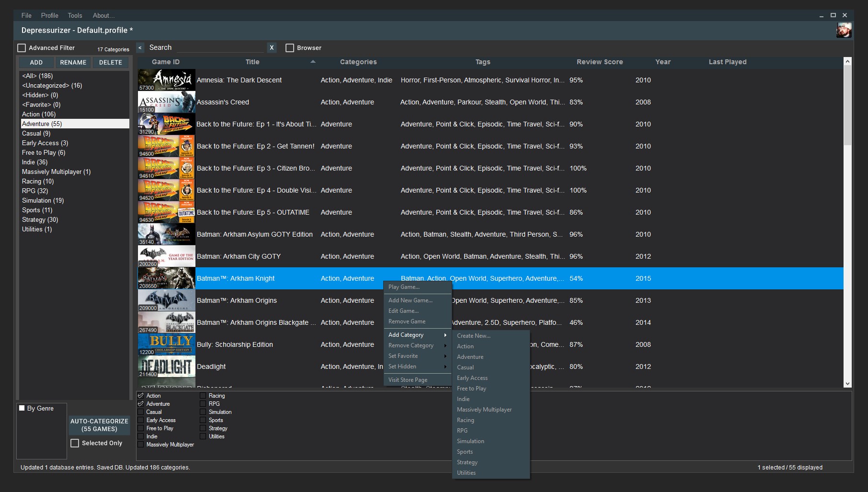
Task: Collapse the side panel with < arrow
Action: (140, 47)
